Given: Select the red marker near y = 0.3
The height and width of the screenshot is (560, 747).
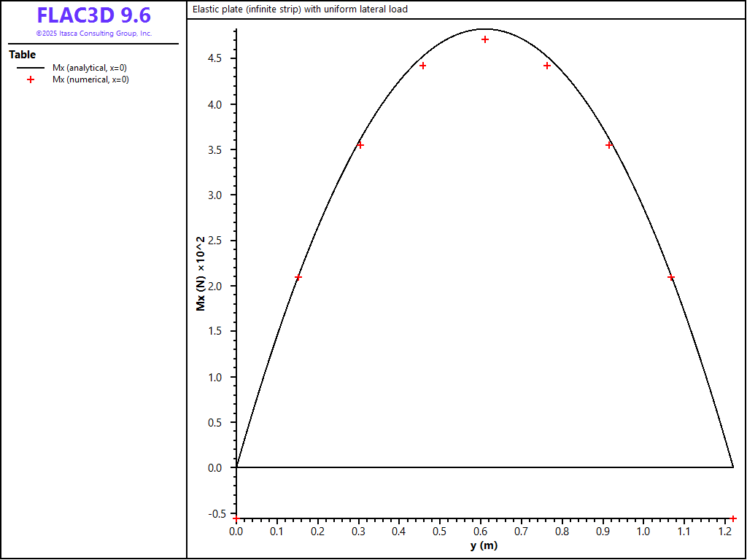Looking at the screenshot, I should pyautogui.click(x=360, y=145).
